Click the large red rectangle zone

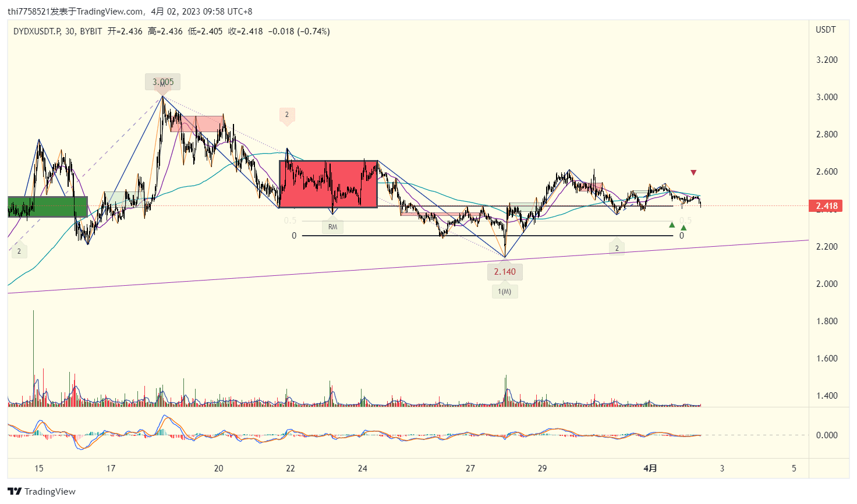[x=328, y=184]
